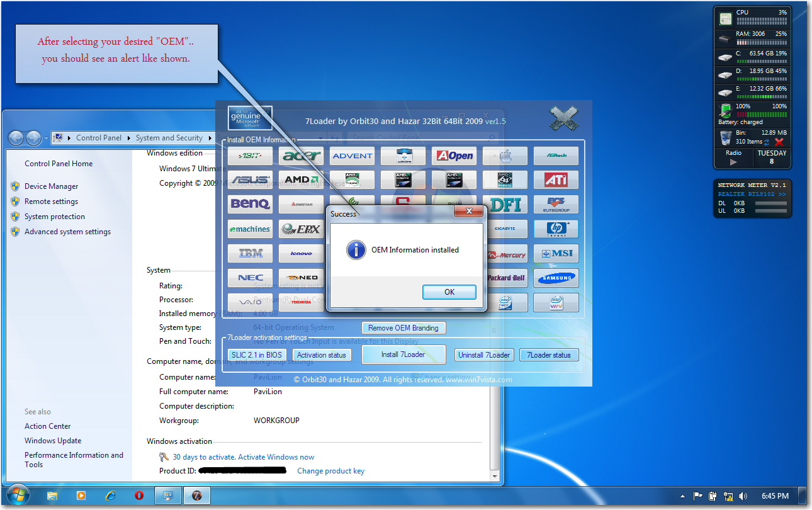Check the Activation status button

click(321, 355)
